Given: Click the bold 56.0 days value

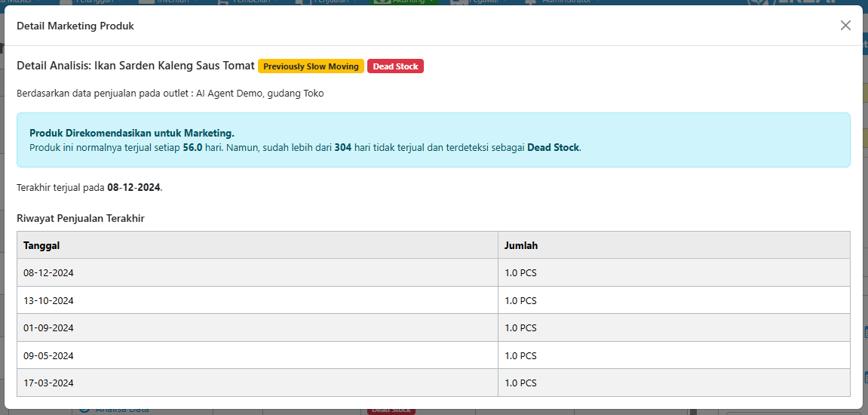Looking at the screenshot, I should pos(193,147).
